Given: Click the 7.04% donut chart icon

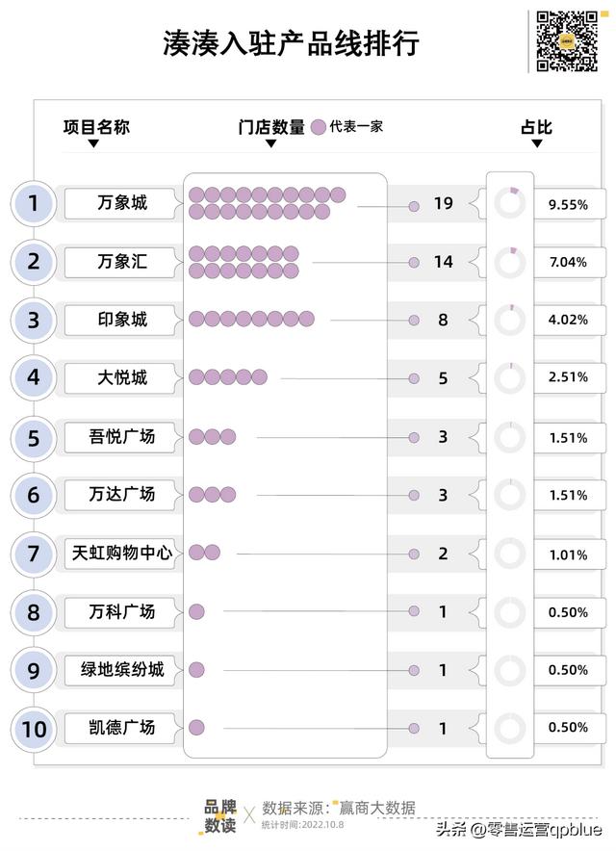Looking at the screenshot, I should (x=509, y=262).
